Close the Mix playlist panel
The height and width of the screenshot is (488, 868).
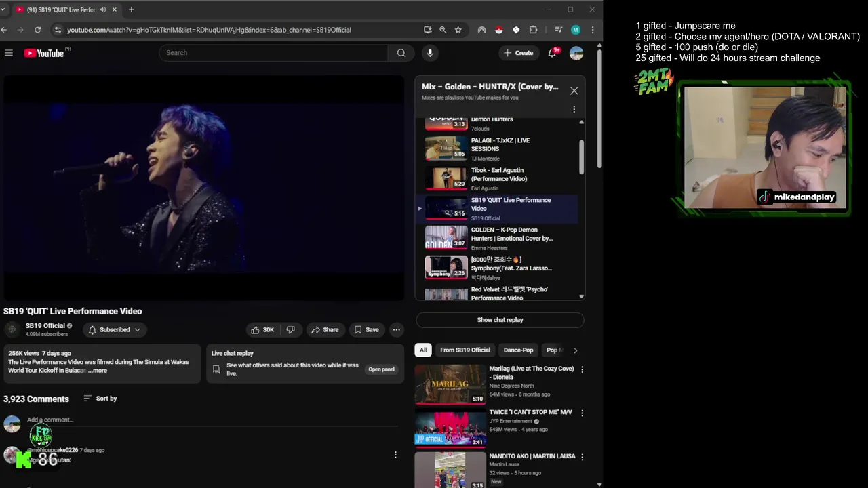pos(574,91)
